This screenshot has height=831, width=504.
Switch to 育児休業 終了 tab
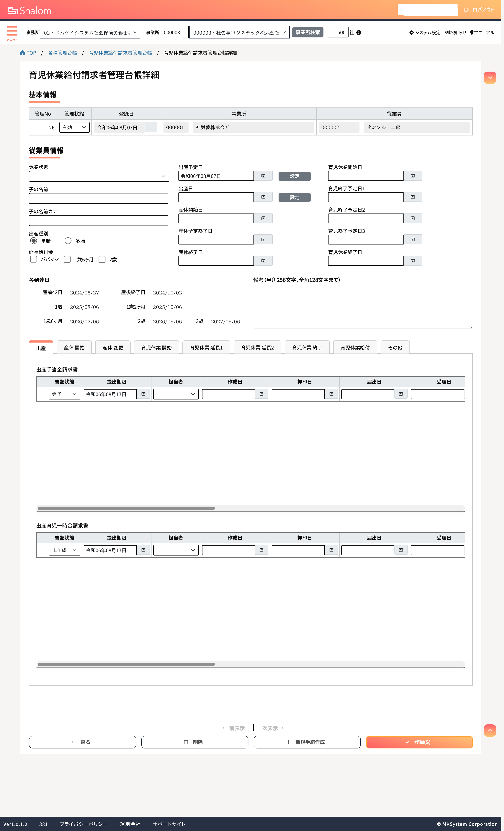(x=307, y=348)
